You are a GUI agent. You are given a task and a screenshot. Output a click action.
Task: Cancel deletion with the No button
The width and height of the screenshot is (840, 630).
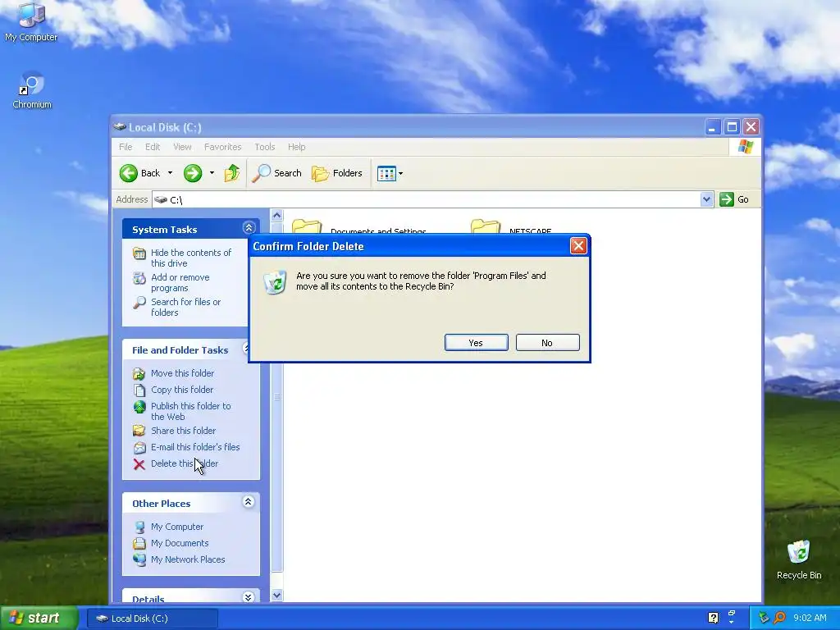(x=547, y=343)
